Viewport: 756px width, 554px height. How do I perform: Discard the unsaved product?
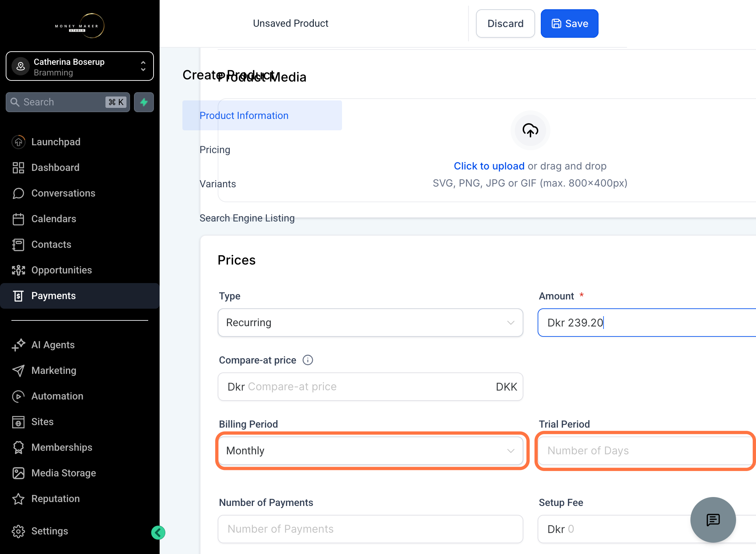(x=505, y=23)
